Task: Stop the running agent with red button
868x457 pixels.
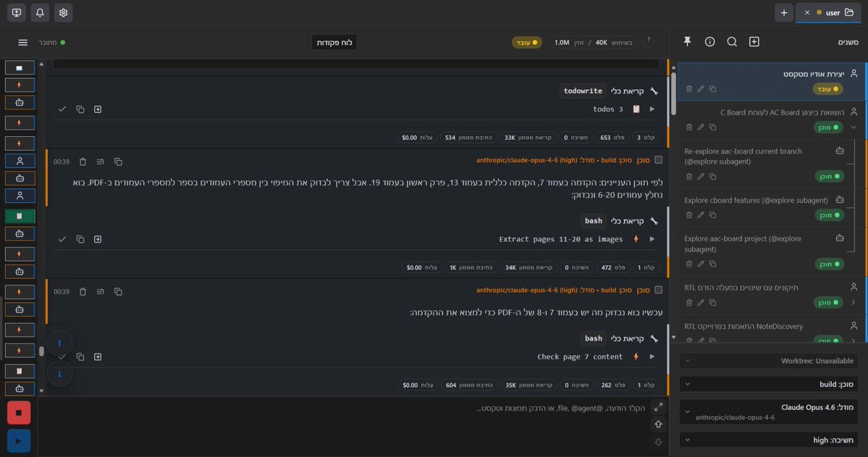Action: point(19,413)
